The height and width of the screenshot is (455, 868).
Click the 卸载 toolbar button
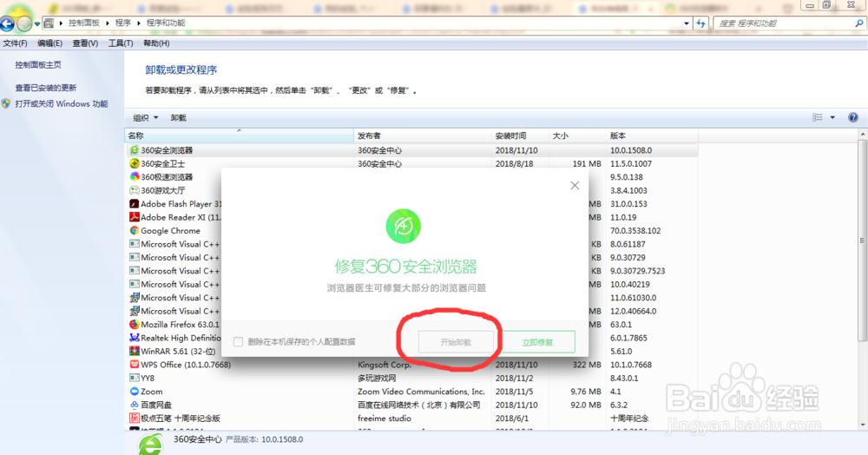pos(178,117)
